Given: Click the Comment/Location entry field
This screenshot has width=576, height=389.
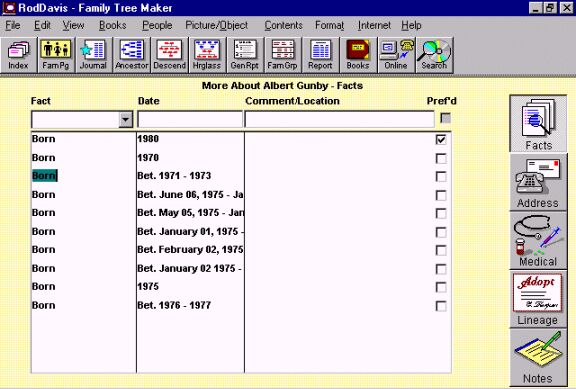Looking at the screenshot, I should 339,120.
